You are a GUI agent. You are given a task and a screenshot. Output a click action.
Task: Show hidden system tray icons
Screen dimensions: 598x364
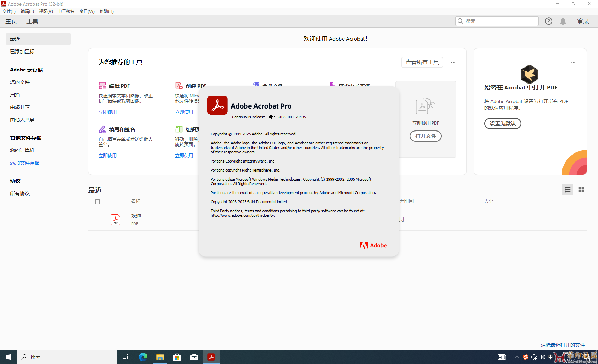click(x=517, y=357)
